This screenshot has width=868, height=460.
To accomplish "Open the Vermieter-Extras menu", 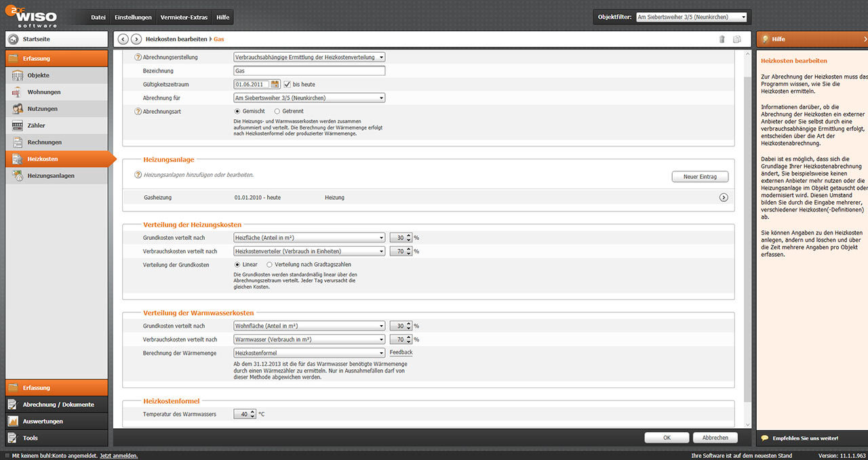I will coord(184,17).
